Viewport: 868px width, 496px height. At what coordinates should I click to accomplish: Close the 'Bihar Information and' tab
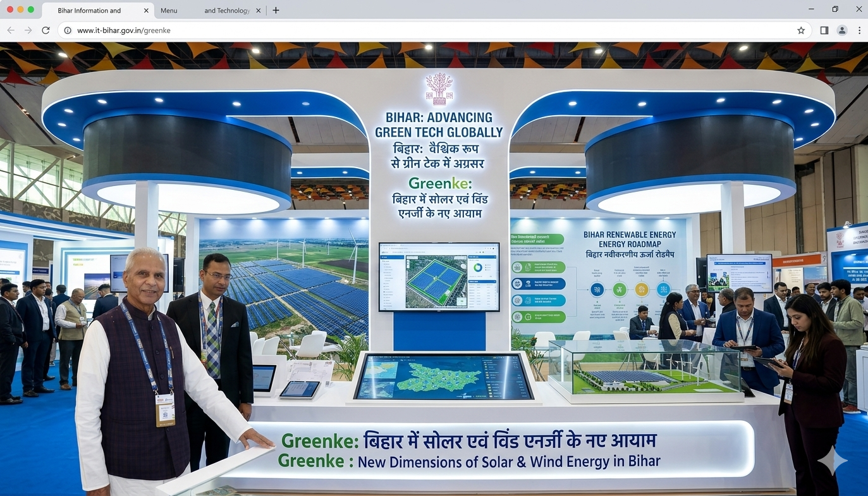tap(147, 11)
